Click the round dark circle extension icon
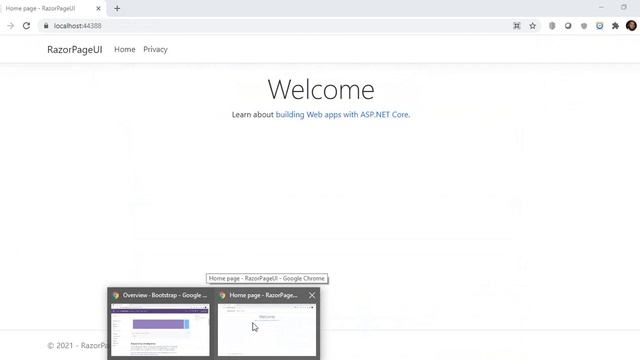Screen dimensions: 640x360 [x=568, y=26]
